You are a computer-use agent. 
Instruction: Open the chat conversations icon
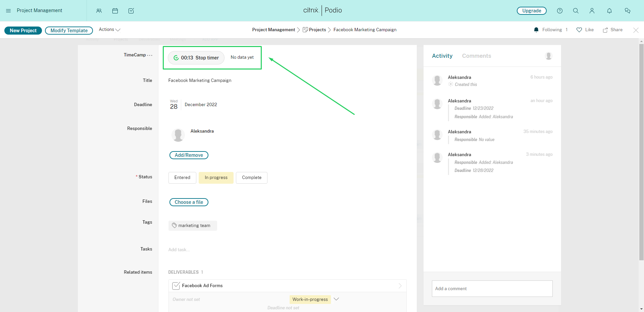tap(627, 11)
